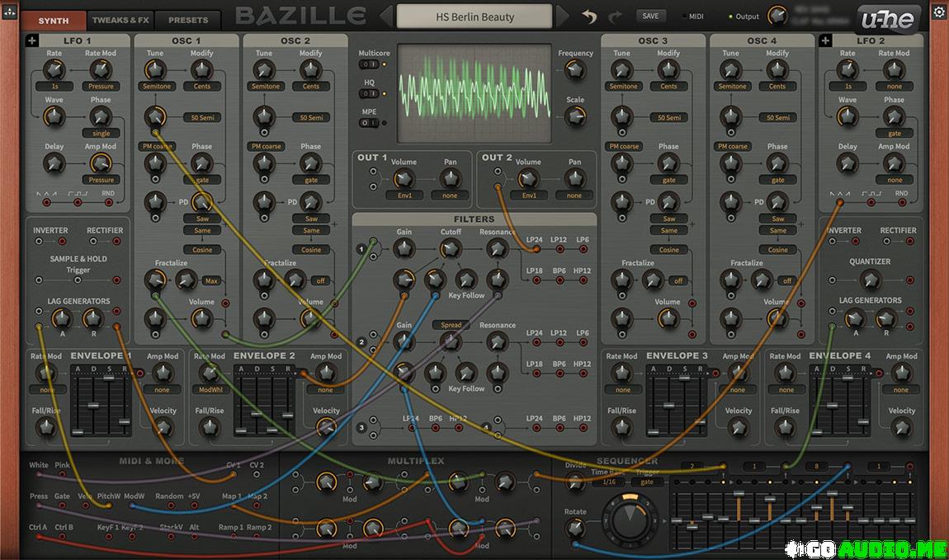Click the Filter 2 Resonance knob

click(x=497, y=341)
